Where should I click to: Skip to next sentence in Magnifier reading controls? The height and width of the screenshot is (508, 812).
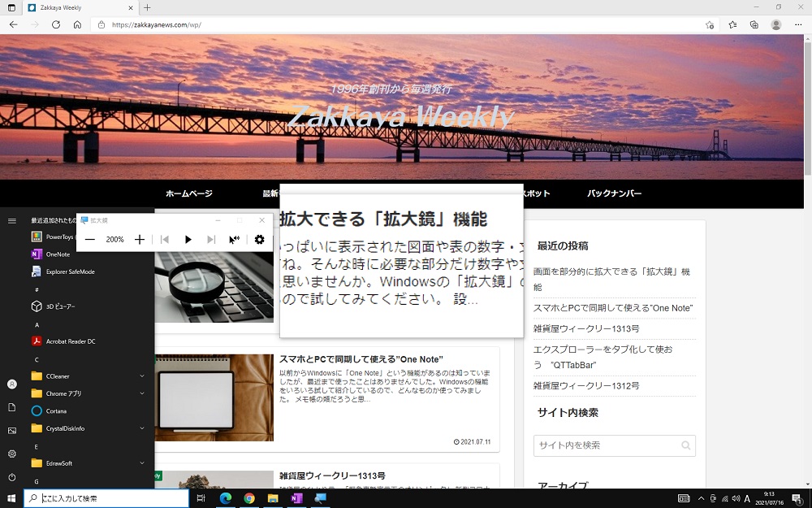click(211, 240)
